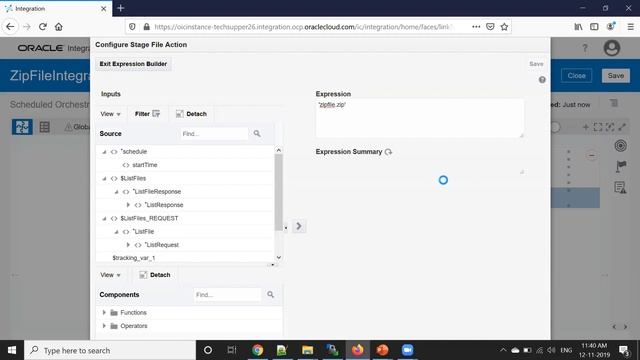Open the Firefox hamburger menu
Screen dimensions: 640x360
coord(631,27)
